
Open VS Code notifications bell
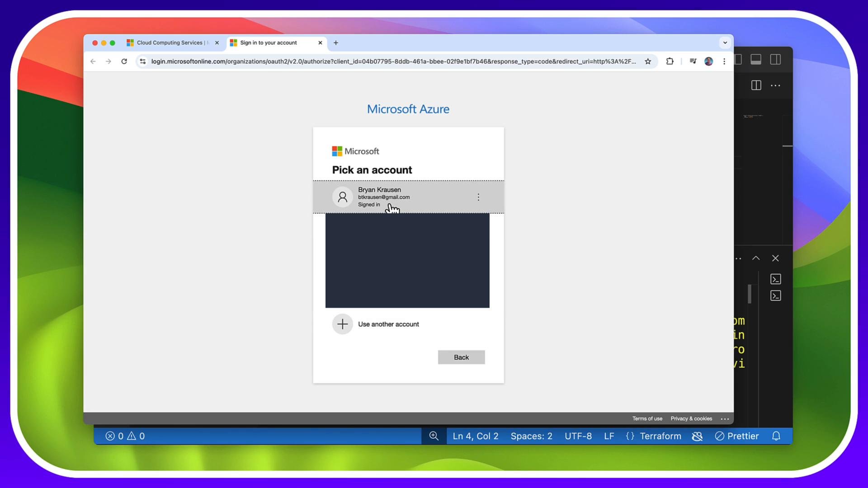pos(776,436)
